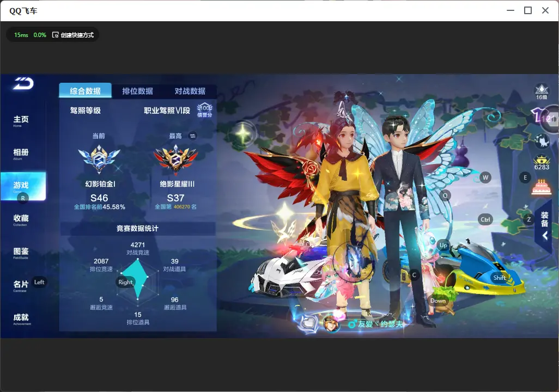Viewport: 559px width, 392px height.
Task: Open the 成就 achievement section
Action: coord(21,318)
